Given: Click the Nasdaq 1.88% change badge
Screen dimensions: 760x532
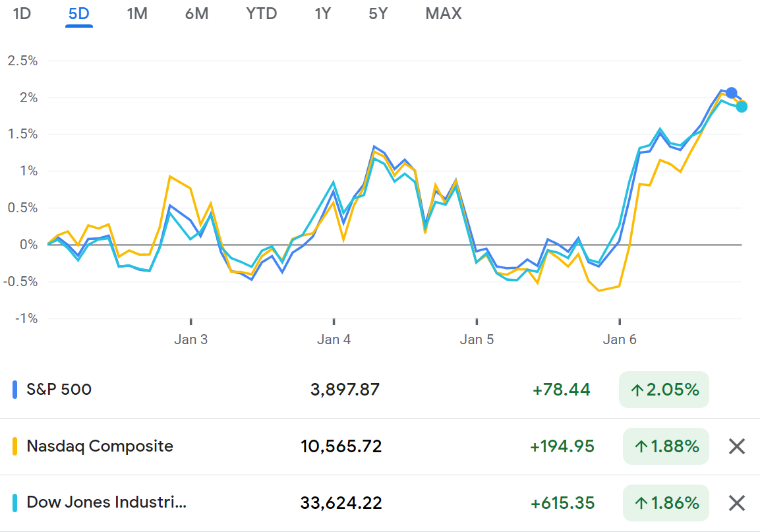Looking at the screenshot, I should pos(666,446).
